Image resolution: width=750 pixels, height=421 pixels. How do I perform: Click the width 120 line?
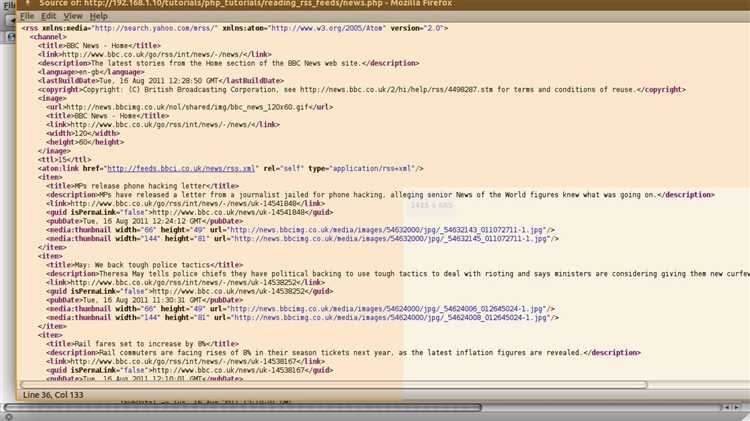click(83, 133)
